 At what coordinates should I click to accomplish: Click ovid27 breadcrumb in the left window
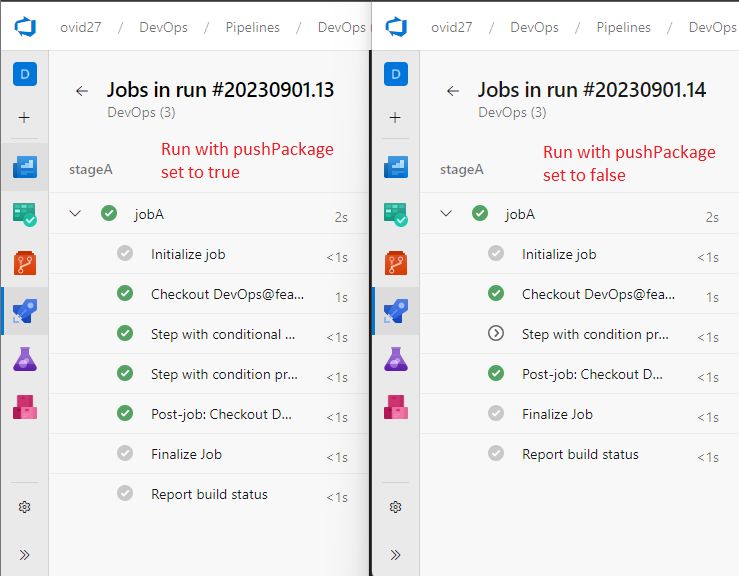pos(81,27)
